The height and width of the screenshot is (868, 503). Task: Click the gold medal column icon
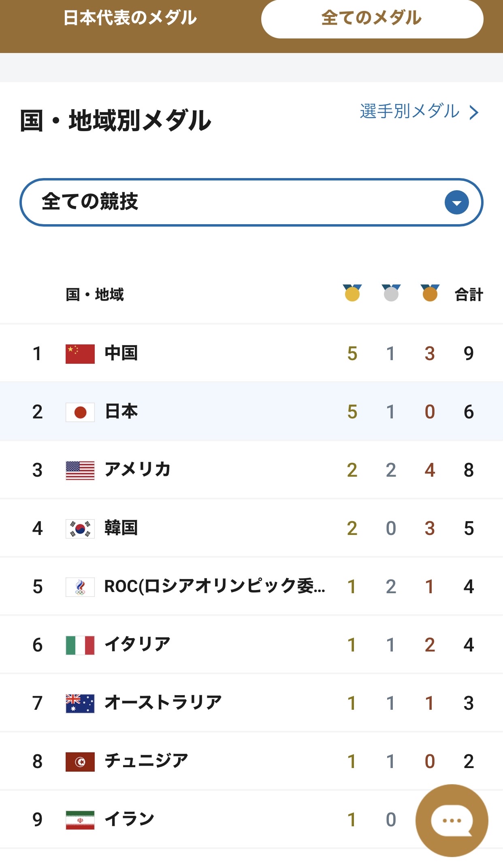pos(352,293)
